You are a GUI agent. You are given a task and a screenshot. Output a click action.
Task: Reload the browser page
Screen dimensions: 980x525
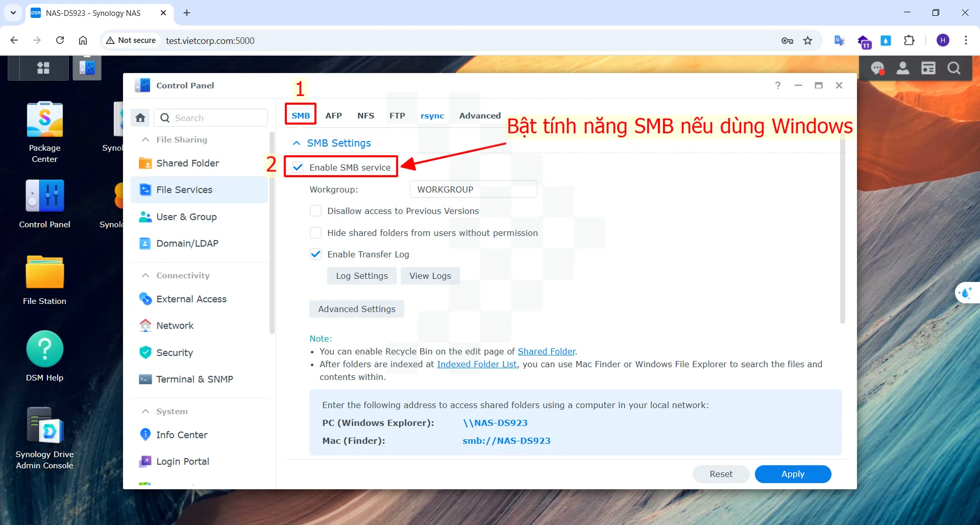tap(60, 40)
